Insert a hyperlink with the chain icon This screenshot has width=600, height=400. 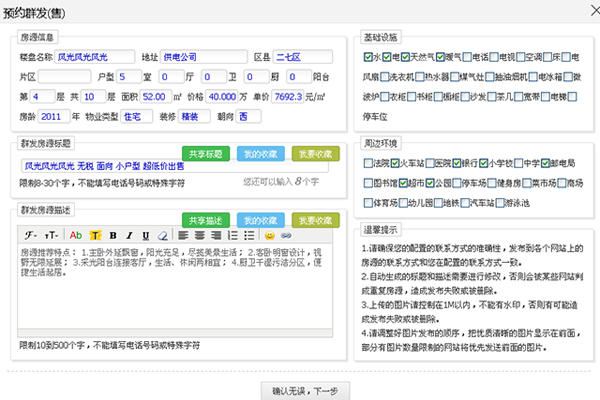tap(286, 235)
